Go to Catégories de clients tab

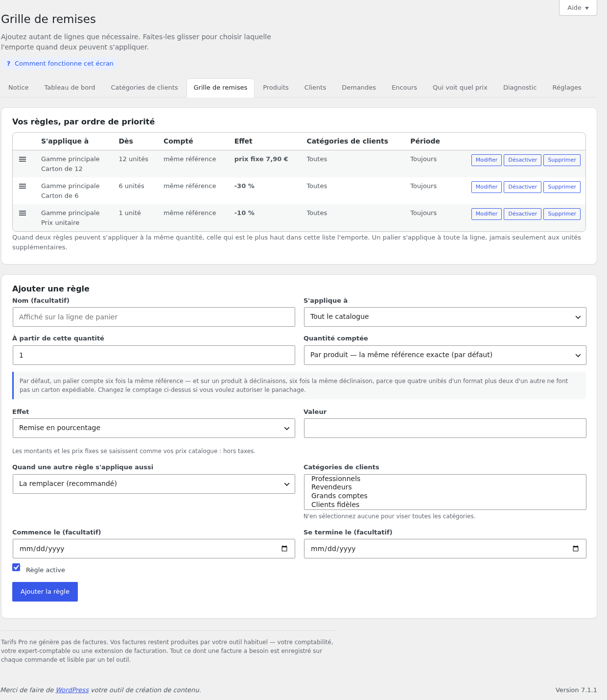tap(144, 88)
